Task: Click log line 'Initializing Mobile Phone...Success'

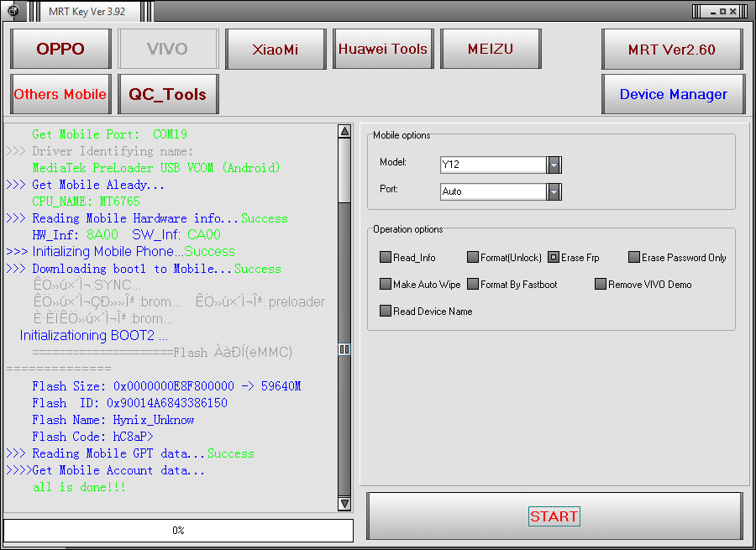Action: click(x=120, y=252)
